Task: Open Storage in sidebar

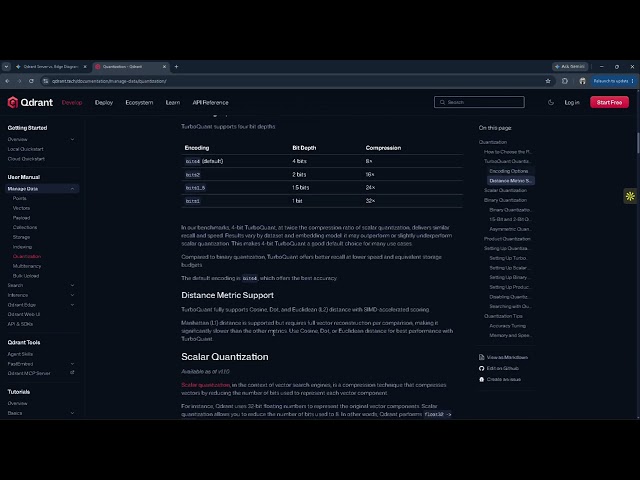Action: 21,237
